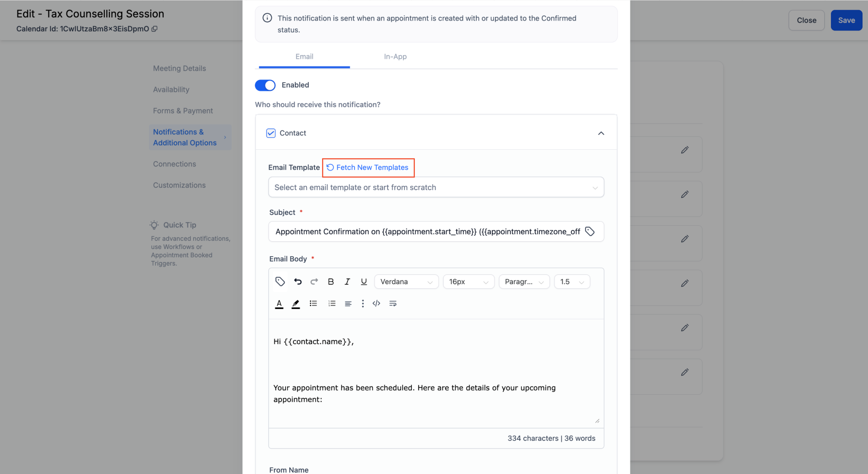868x474 pixels.
Task: Insert a bulleted list
Action: [313, 303]
